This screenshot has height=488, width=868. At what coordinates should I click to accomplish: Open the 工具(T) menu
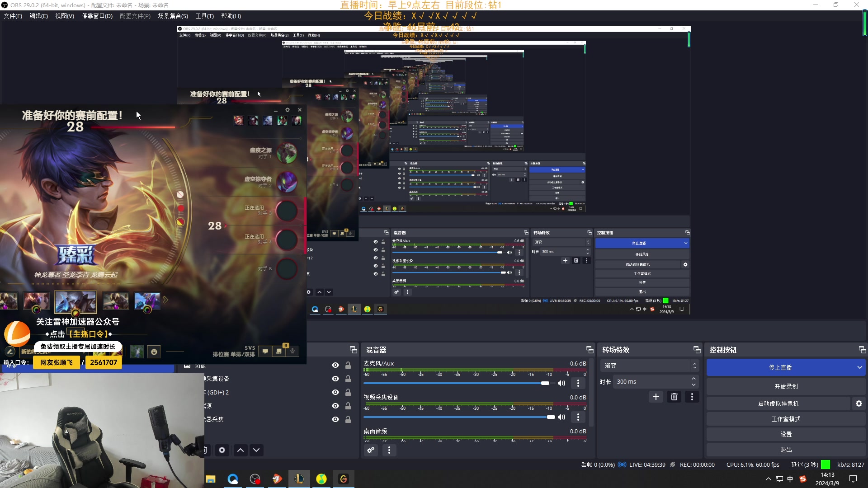[204, 16]
